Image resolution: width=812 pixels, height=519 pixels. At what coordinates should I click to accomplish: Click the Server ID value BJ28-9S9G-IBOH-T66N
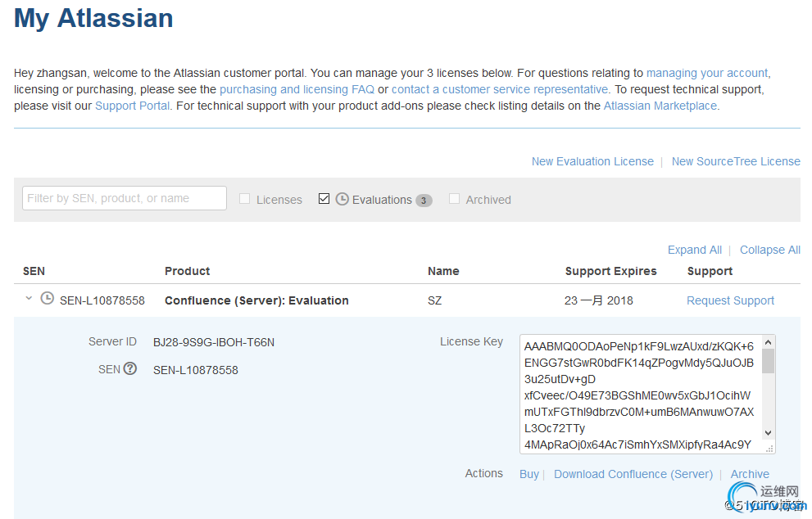tap(214, 342)
